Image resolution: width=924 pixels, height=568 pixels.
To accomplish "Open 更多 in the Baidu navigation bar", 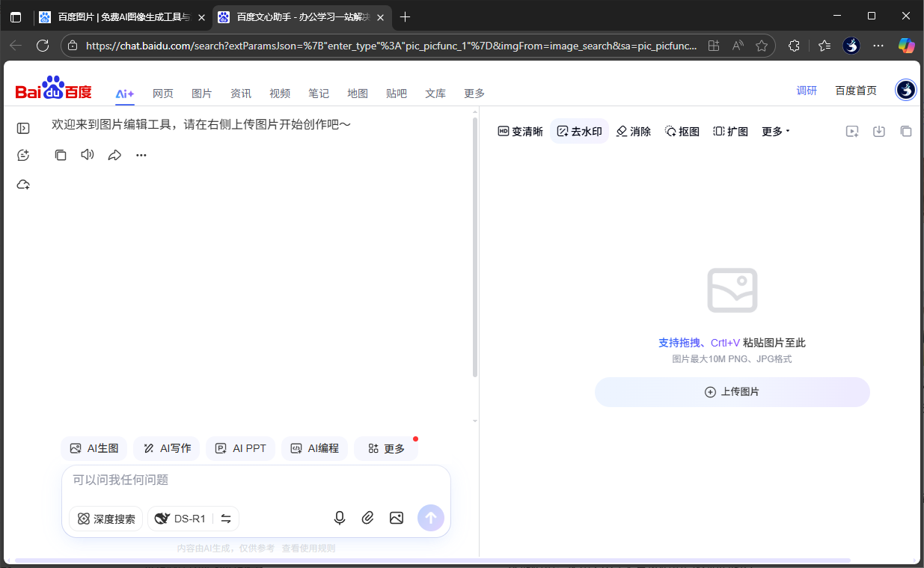I will pyautogui.click(x=474, y=93).
